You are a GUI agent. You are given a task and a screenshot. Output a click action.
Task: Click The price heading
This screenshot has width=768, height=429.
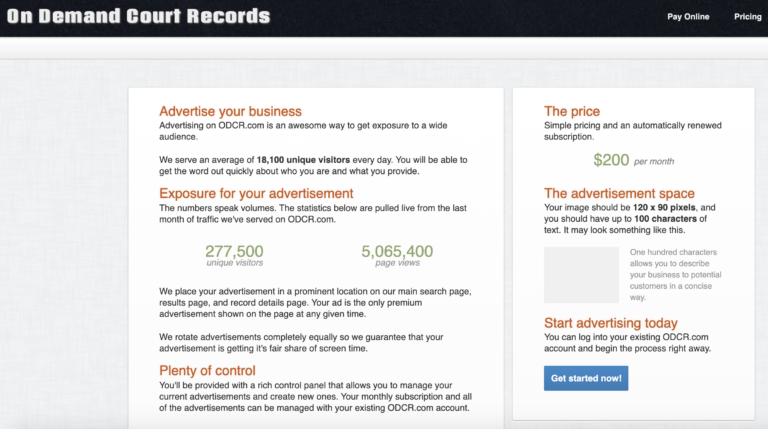(572, 111)
